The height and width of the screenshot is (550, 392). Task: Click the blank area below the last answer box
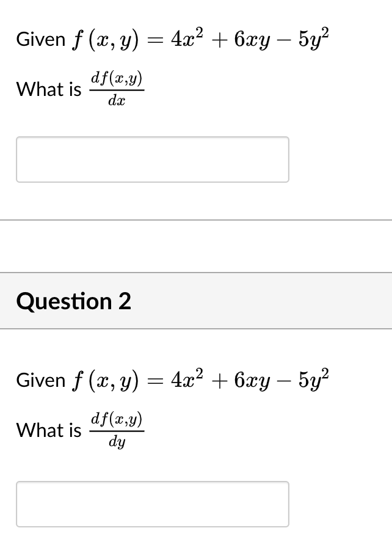tap(195, 541)
